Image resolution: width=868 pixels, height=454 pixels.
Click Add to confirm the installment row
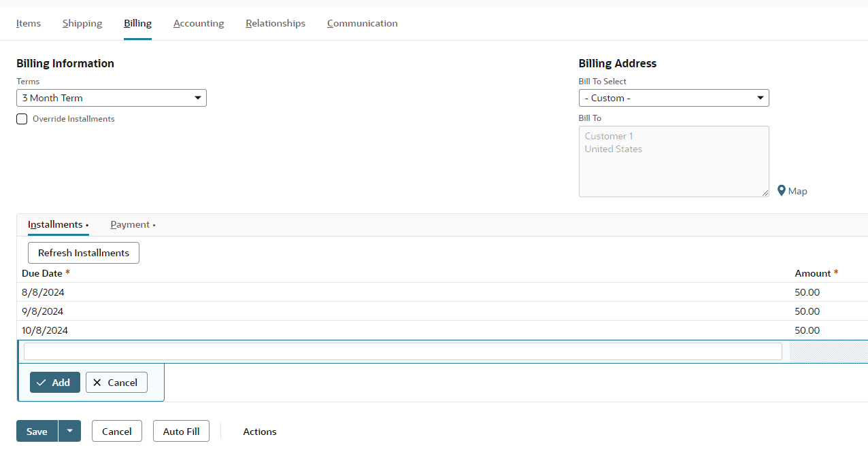tap(55, 383)
